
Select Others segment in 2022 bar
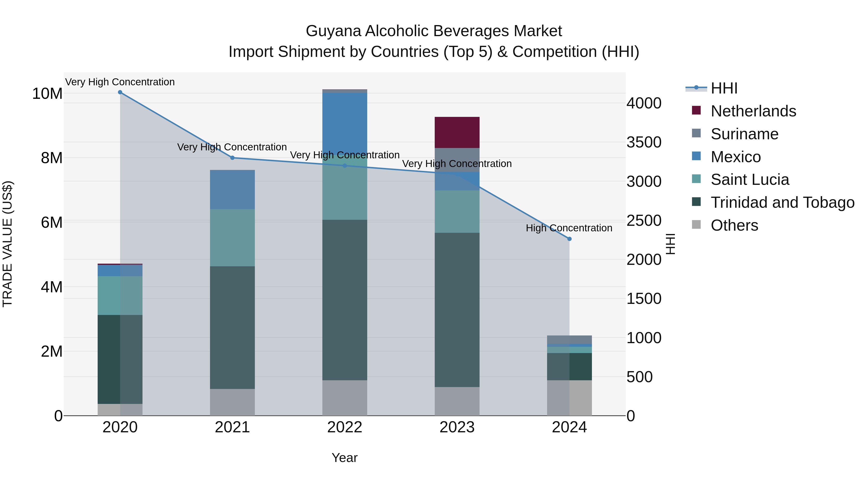click(345, 398)
